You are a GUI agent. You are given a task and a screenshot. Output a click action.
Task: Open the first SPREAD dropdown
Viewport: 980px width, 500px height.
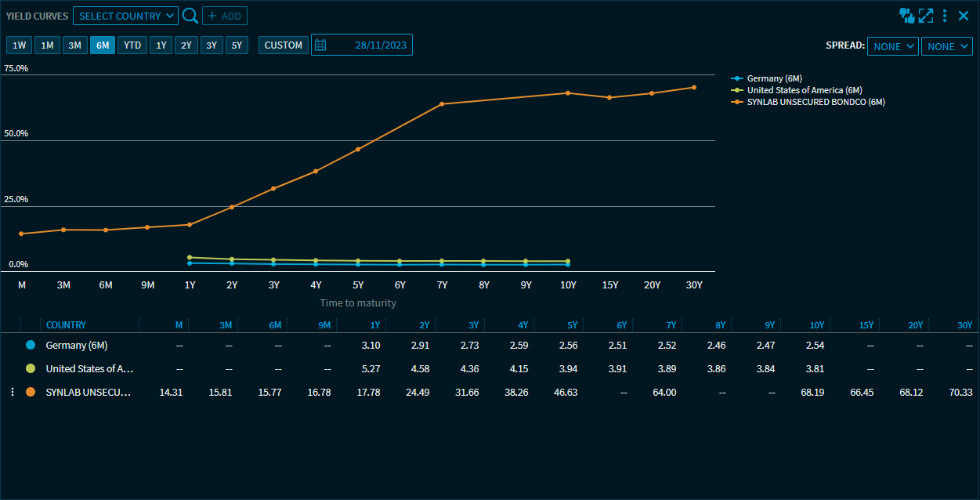click(x=893, y=46)
